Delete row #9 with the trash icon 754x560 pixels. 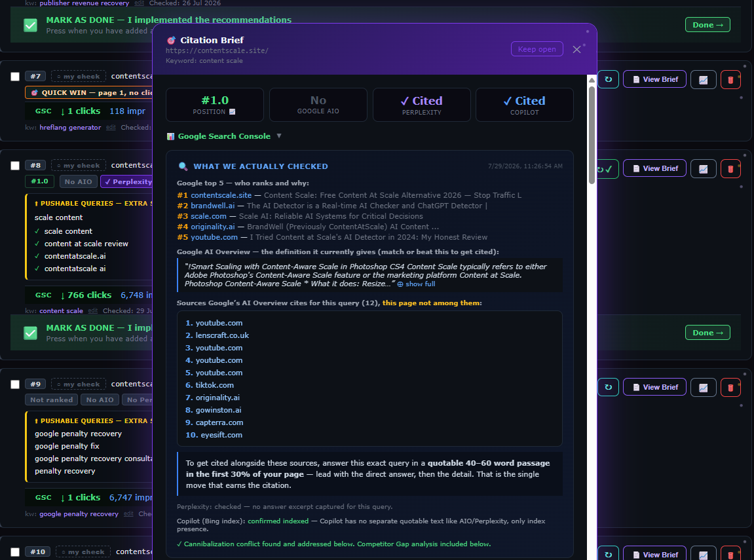(x=730, y=388)
